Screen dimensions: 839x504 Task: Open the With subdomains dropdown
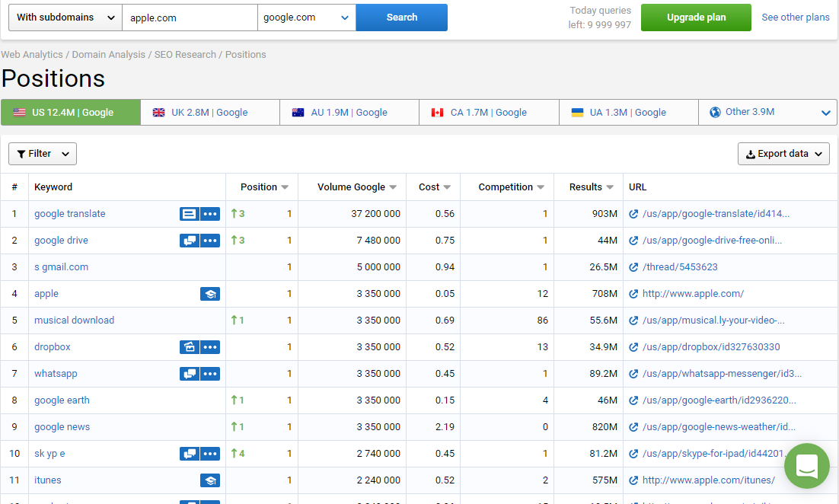[65, 18]
